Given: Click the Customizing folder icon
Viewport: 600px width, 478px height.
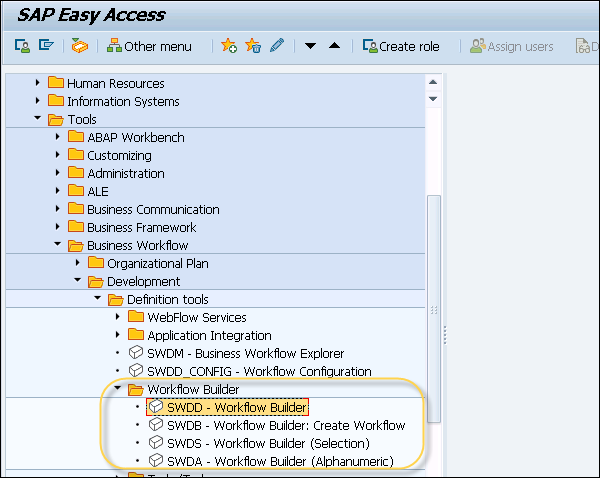Looking at the screenshot, I should point(76,154).
